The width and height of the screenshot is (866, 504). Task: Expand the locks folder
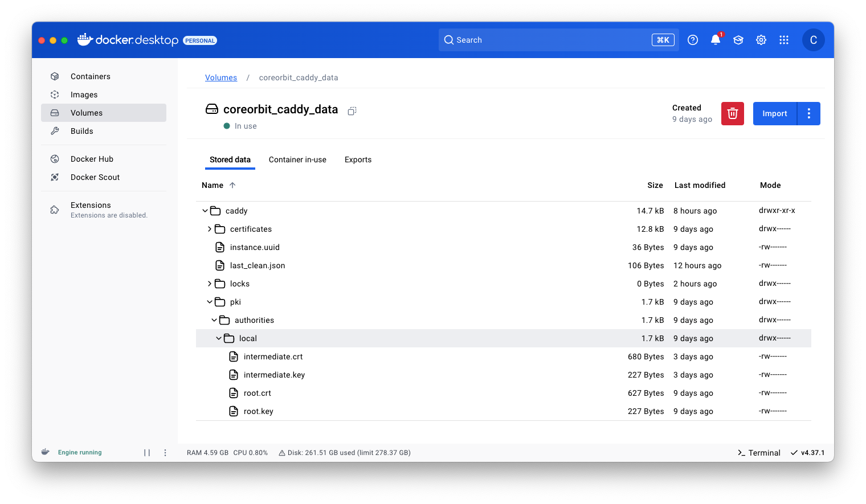point(210,284)
